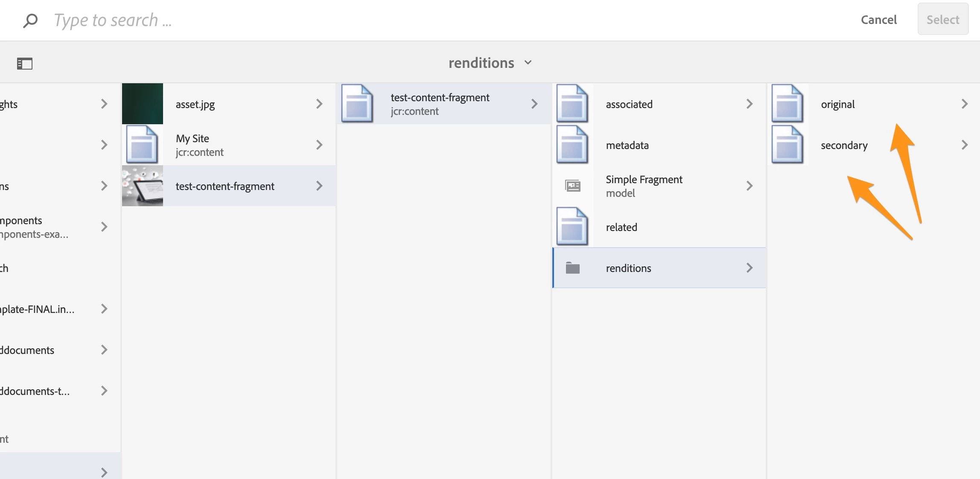Expand the Simple Fragment model chevron

(x=750, y=186)
